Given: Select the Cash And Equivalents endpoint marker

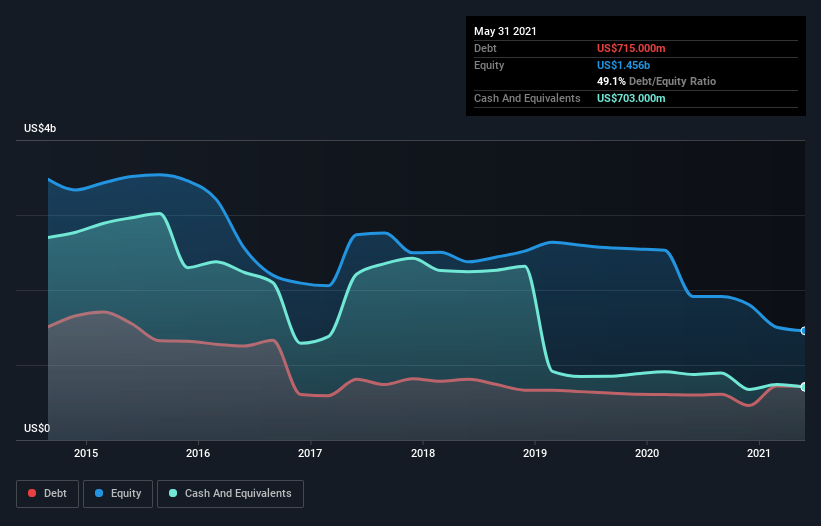Looking at the screenshot, I should coord(804,387).
